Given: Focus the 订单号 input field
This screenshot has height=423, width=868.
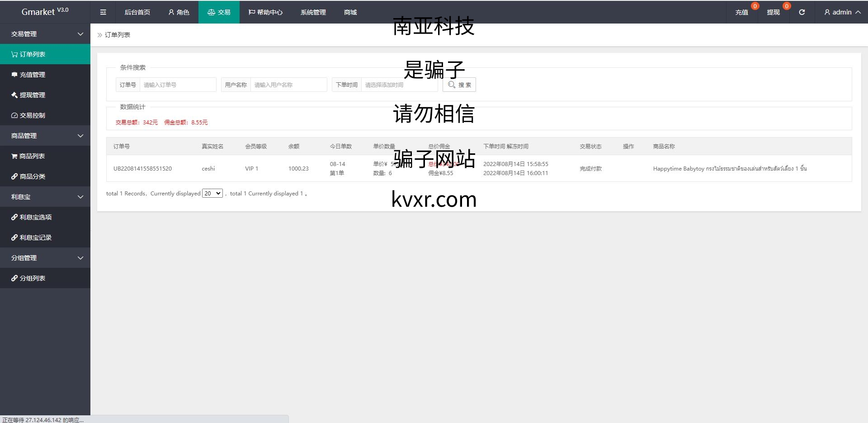Looking at the screenshot, I should pyautogui.click(x=178, y=85).
